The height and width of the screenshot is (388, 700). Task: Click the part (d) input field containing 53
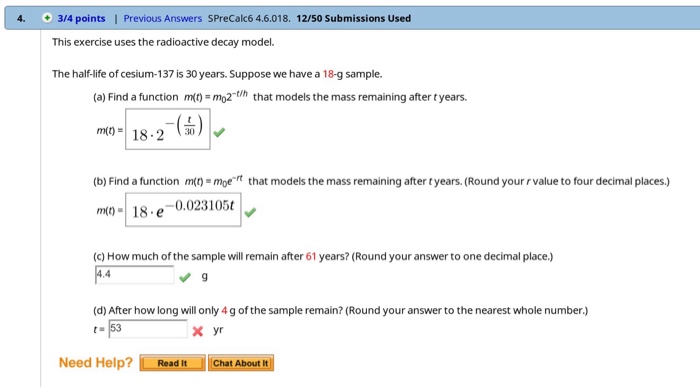148,329
